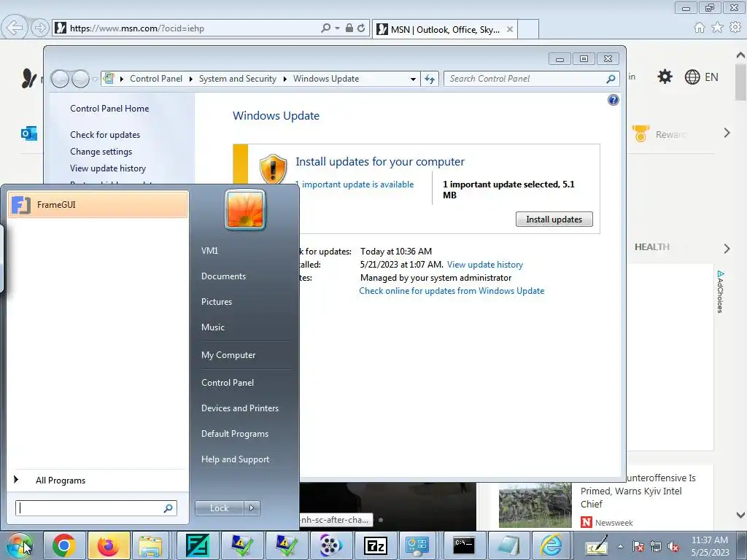Open the Notepad taskbar icon
The width and height of the screenshot is (747, 560).
[508, 545]
